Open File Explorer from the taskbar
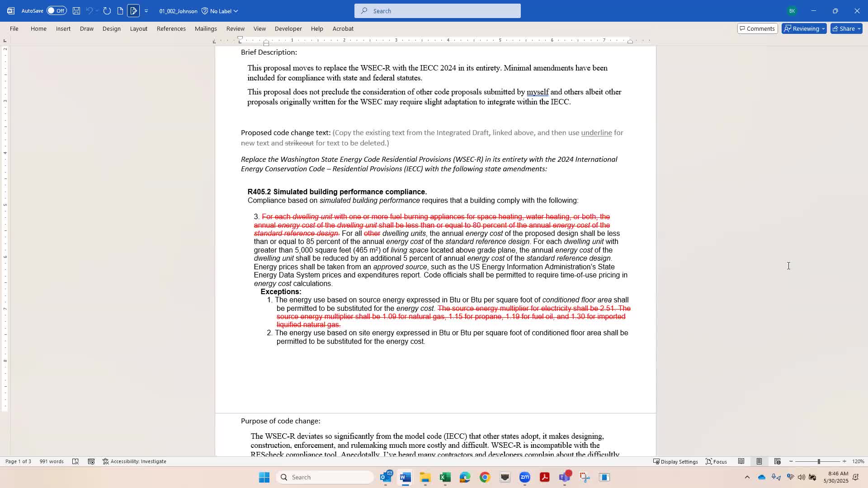 (425, 477)
